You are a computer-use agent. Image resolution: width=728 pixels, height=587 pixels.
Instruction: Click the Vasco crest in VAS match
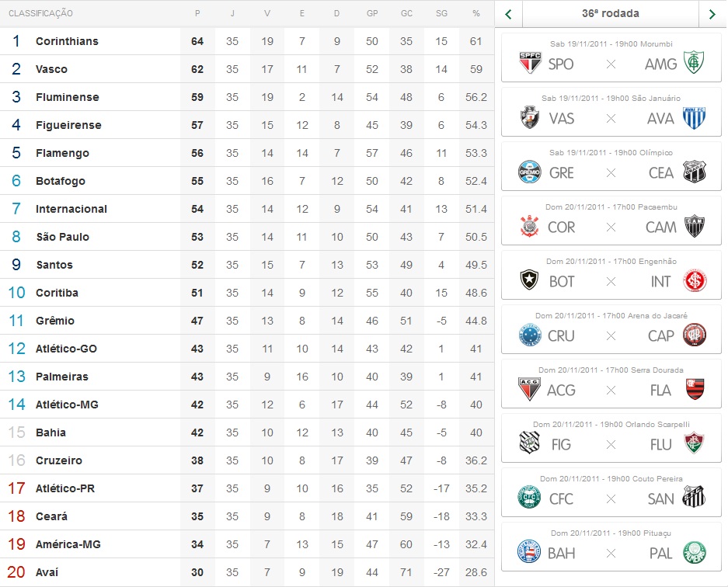pyautogui.click(x=530, y=117)
